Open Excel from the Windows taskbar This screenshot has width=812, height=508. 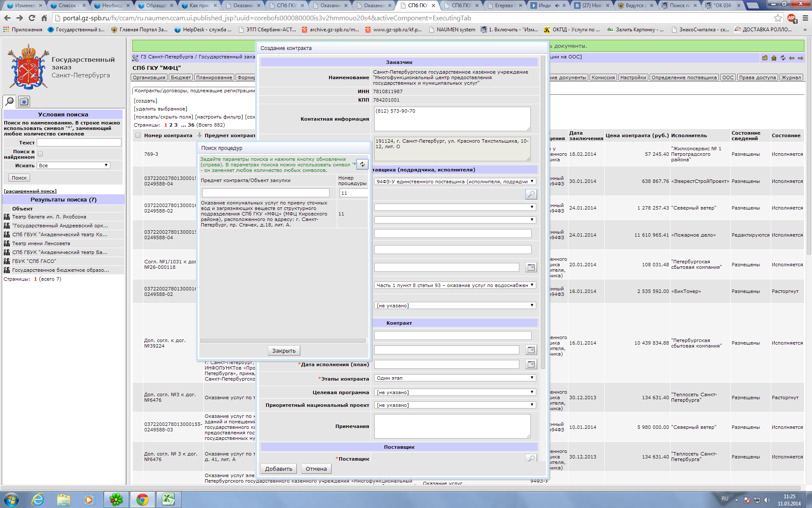pos(168,500)
